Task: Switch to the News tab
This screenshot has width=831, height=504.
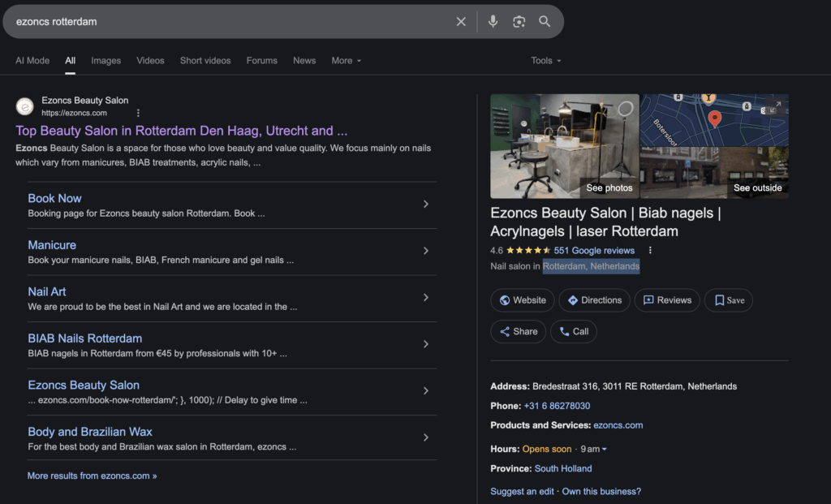Action: pos(304,61)
